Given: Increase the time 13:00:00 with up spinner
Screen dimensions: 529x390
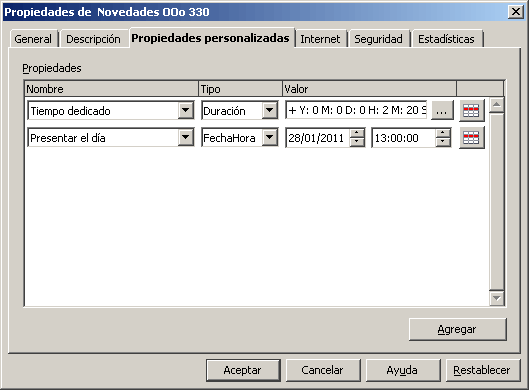Looking at the screenshot, I should point(443,133).
